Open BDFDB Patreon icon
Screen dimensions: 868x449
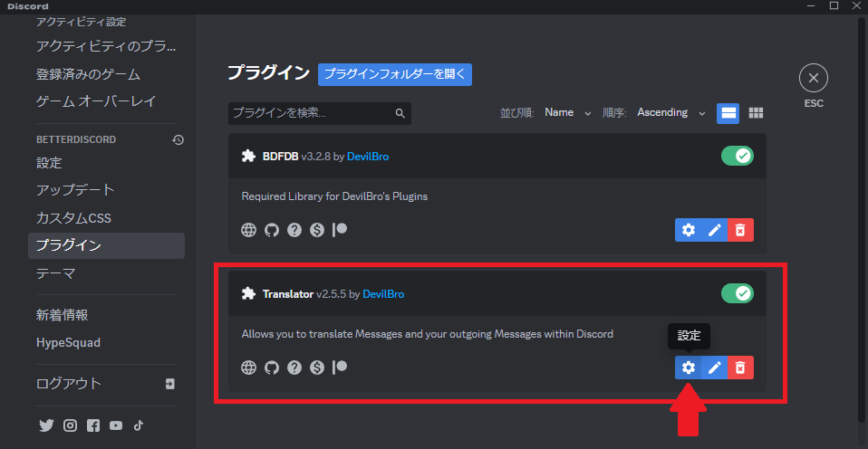[x=340, y=229]
